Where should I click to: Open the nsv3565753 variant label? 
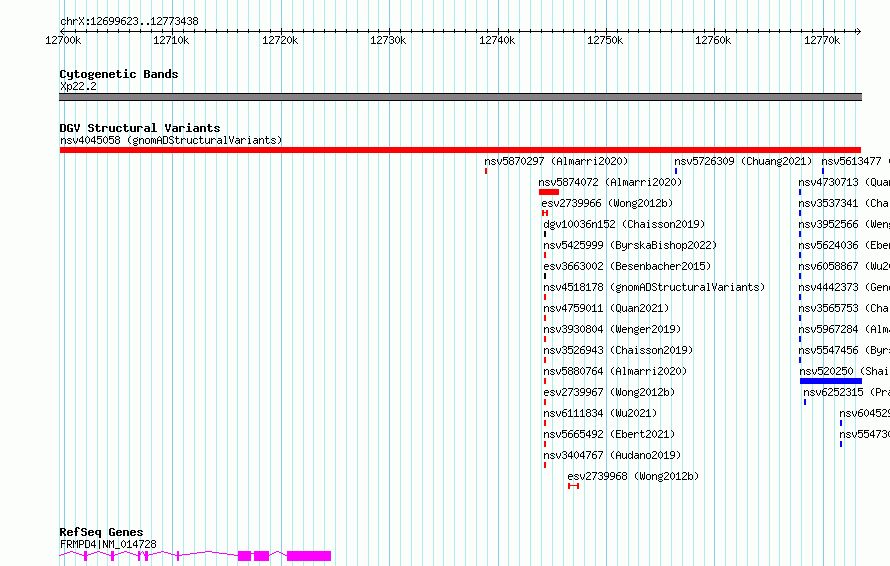point(844,308)
